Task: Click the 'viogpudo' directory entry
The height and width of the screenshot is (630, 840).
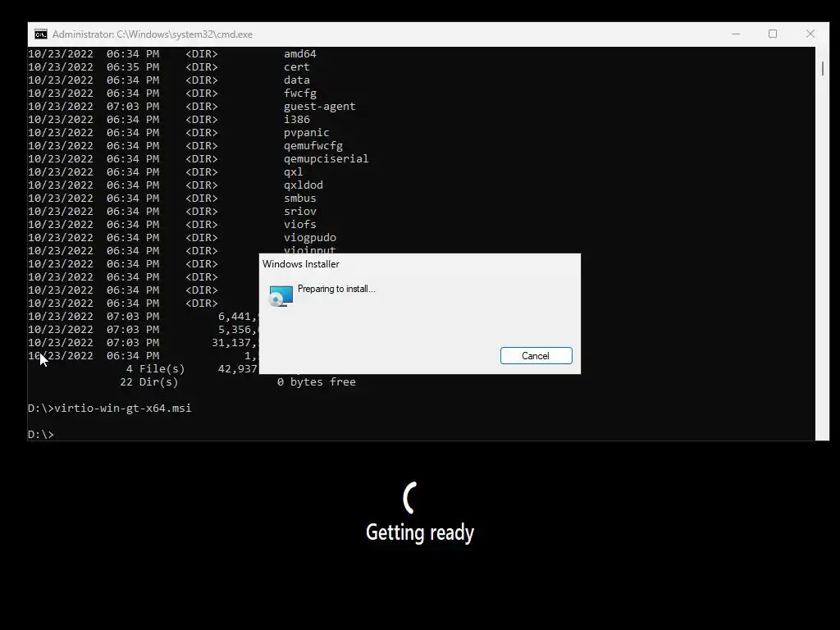Action: [x=310, y=237]
